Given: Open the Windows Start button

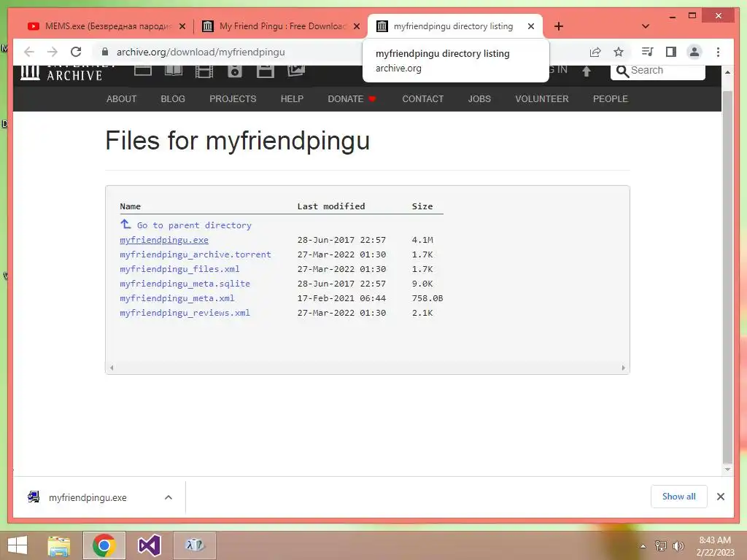Looking at the screenshot, I should tap(18, 545).
